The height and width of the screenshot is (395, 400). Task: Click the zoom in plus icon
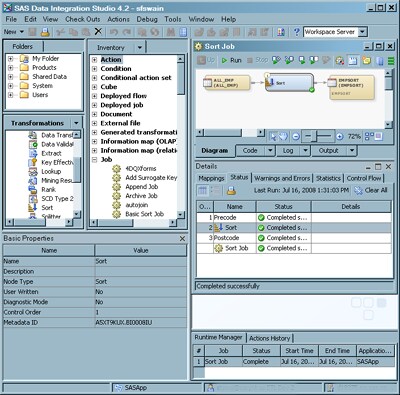339,136
